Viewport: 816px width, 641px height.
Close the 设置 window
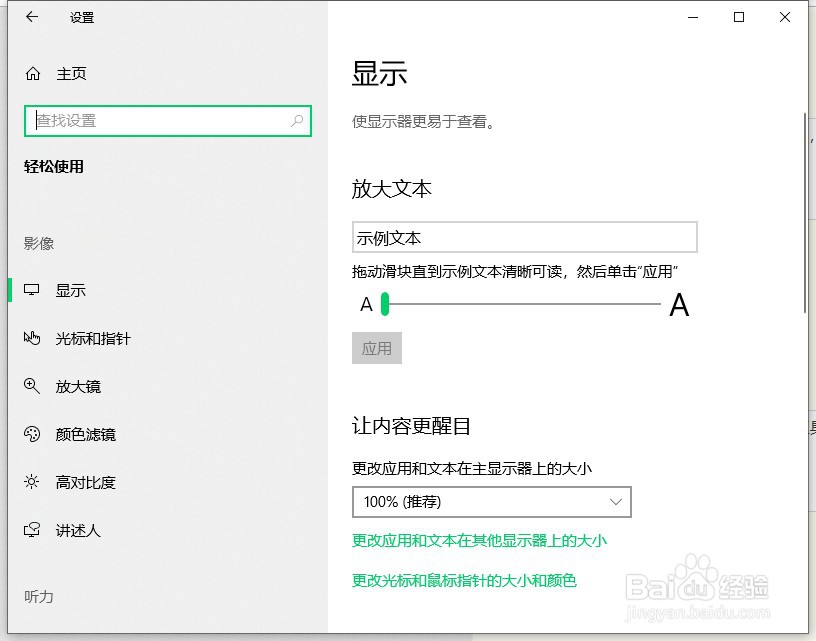tap(785, 17)
